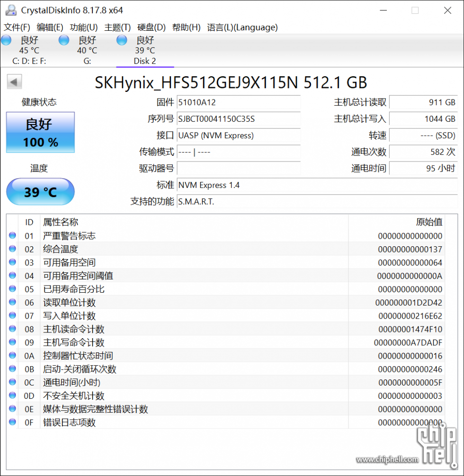Click status dot for attribute 0A 控制器忙状态时间

click(12, 355)
